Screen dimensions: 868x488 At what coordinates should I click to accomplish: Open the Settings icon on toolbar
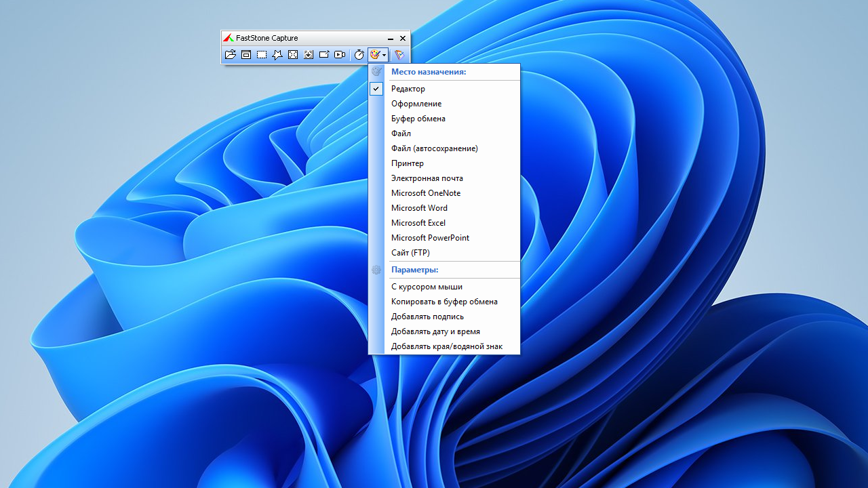[x=400, y=55]
